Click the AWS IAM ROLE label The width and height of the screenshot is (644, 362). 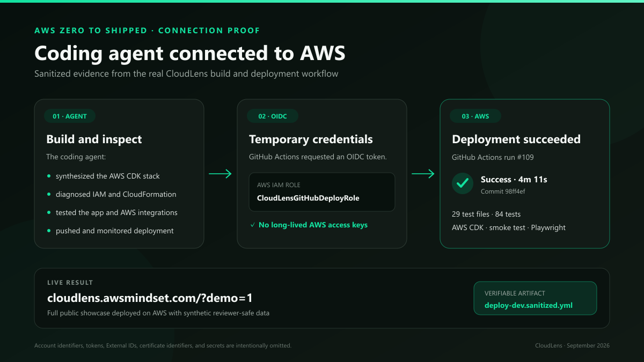pyautogui.click(x=278, y=184)
